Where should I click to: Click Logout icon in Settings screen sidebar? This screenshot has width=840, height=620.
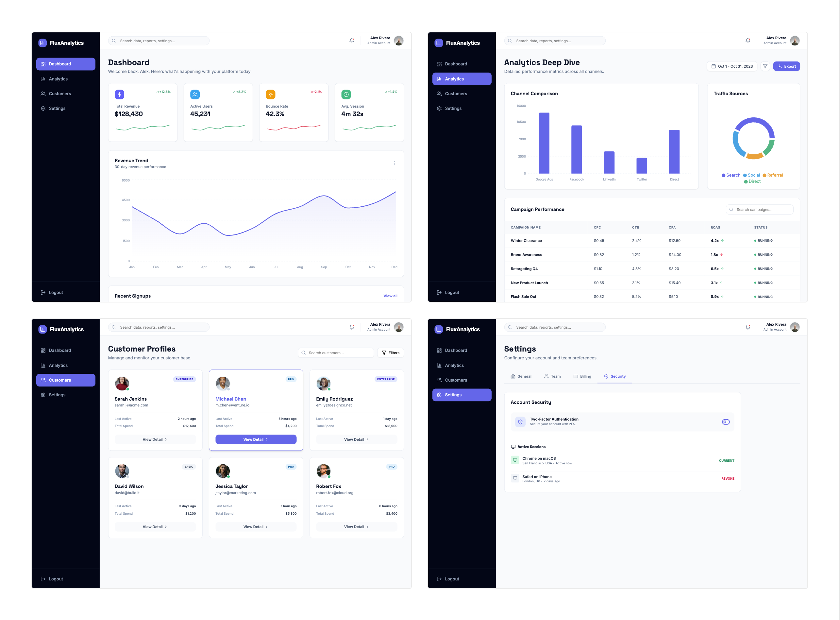[x=439, y=579]
